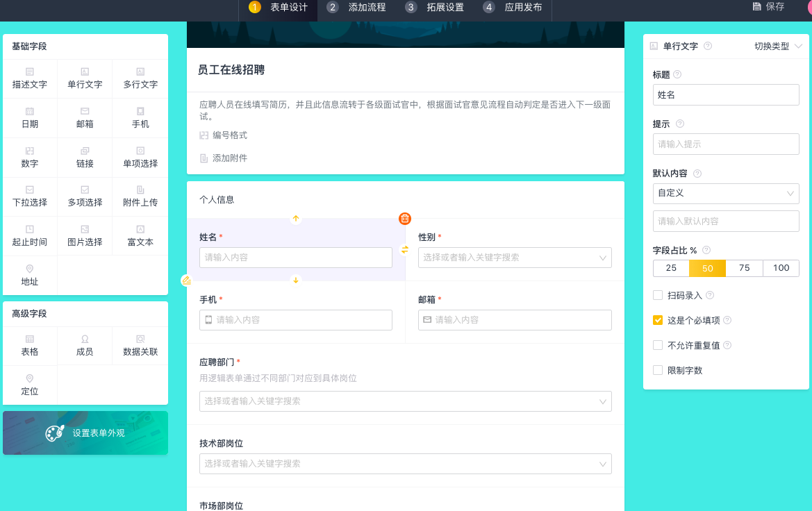Screen dimensions: 812x511
Task: Click the 邮箱 input in the form
Action: [515, 320]
